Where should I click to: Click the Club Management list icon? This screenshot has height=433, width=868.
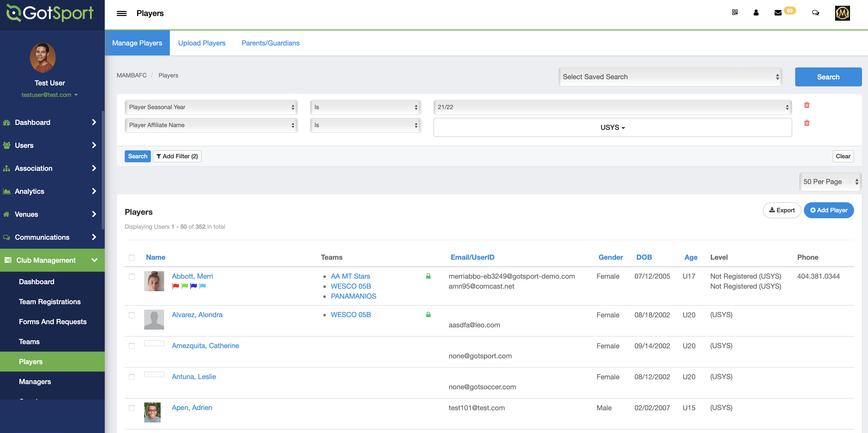tap(8, 260)
